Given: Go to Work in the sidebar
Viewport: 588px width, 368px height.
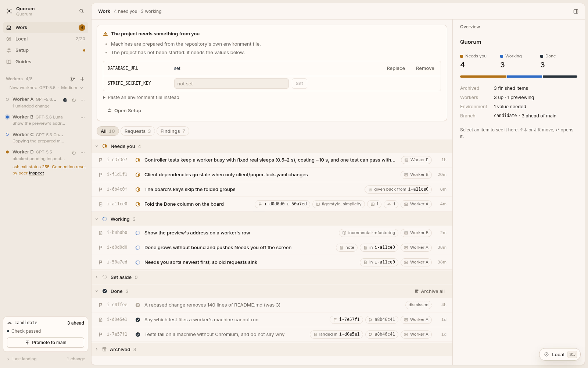Looking at the screenshot, I should click(x=46, y=28).
